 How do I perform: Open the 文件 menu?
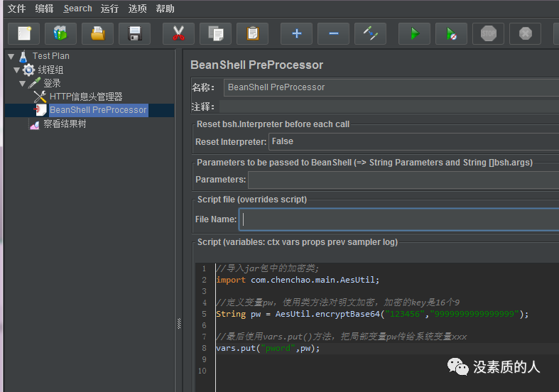tap(16, 9)
